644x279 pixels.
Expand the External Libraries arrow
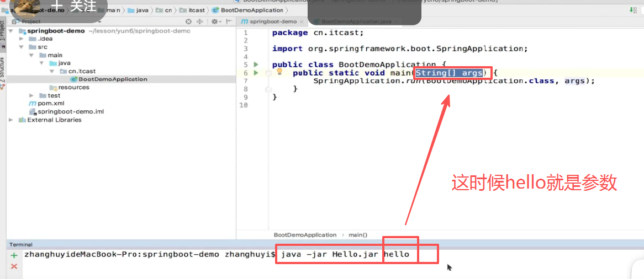11,120
